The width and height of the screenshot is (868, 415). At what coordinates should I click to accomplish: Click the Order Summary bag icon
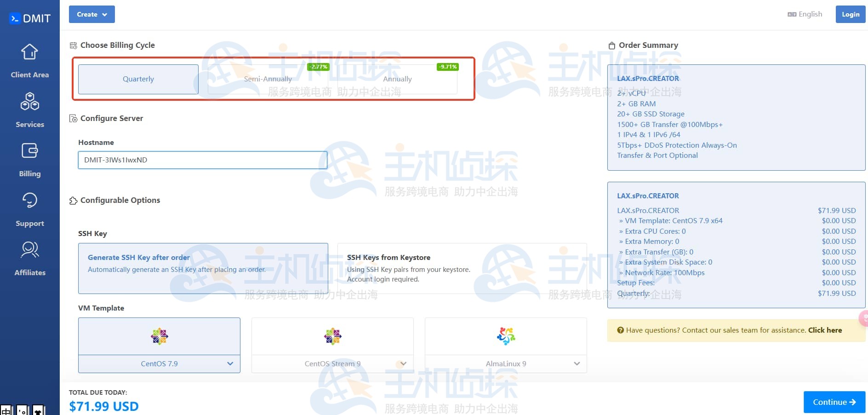click(611, 45)
